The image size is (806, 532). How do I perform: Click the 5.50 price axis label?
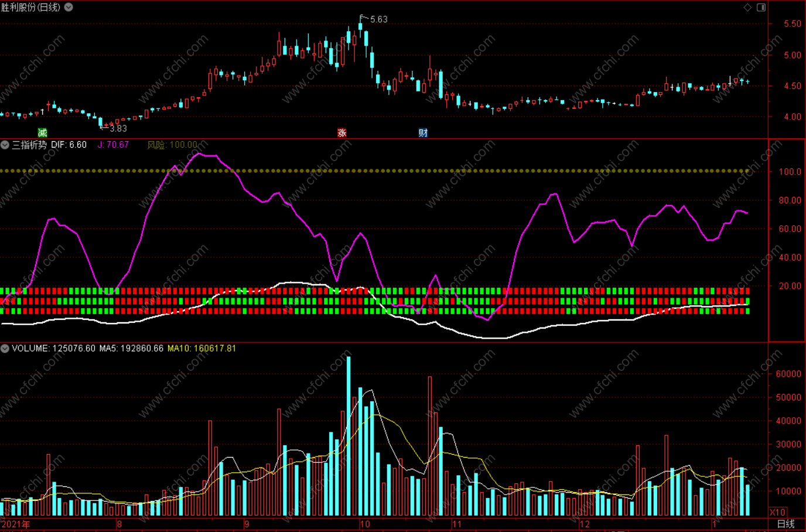(793, 24)
